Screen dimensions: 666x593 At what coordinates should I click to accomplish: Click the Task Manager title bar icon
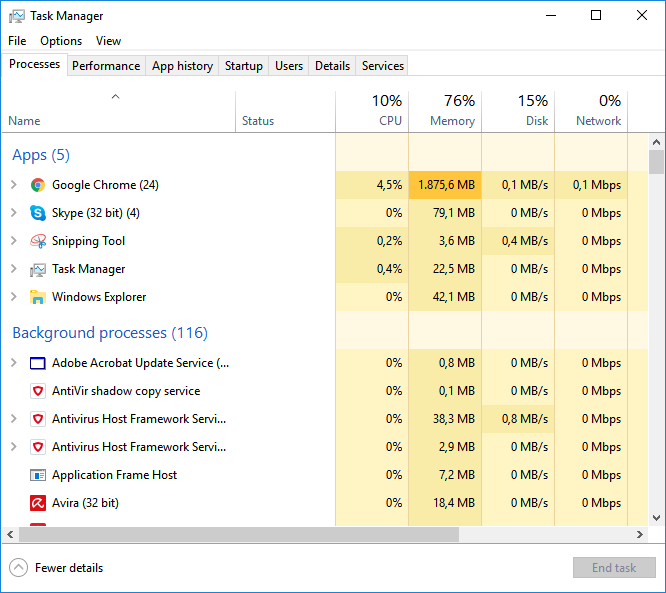pyautogui.click(x=17, y=16)
